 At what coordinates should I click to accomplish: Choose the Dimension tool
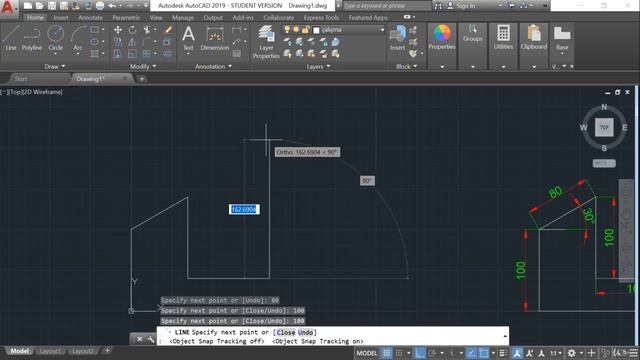[215, 38]
